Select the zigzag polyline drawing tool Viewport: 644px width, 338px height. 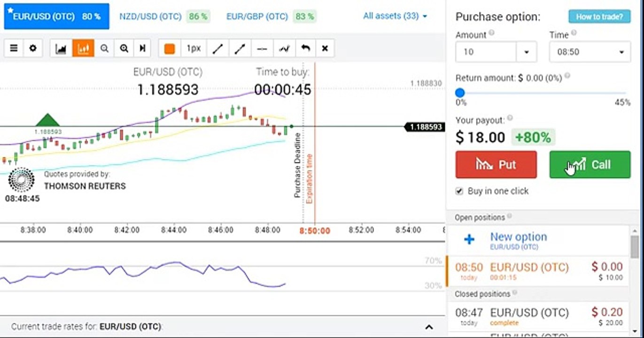tap(284, 48)
